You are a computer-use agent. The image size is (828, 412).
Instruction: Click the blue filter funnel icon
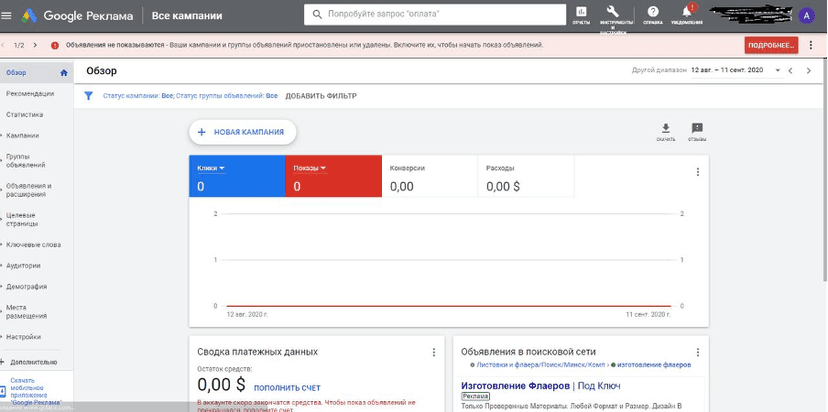[x=89, y=96]
